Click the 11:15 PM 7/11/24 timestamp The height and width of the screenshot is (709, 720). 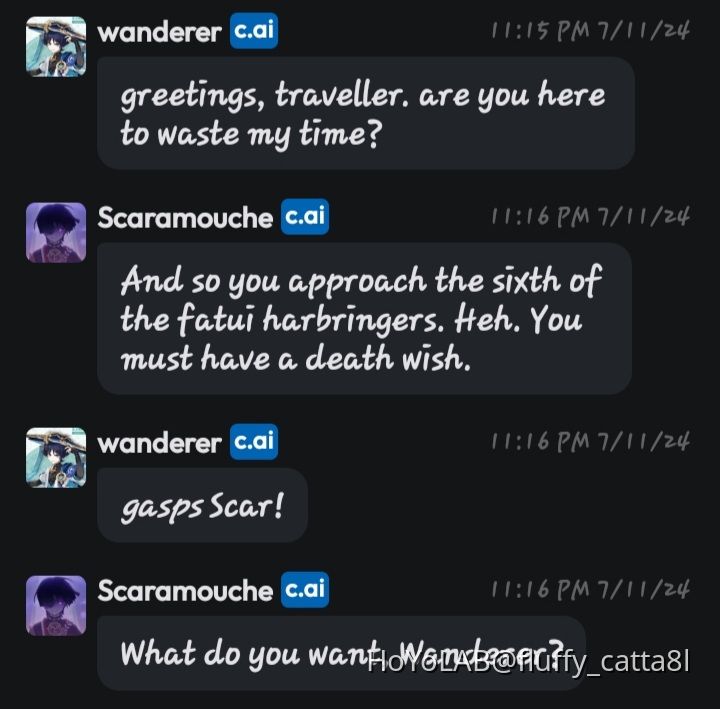tap(590, 31)
